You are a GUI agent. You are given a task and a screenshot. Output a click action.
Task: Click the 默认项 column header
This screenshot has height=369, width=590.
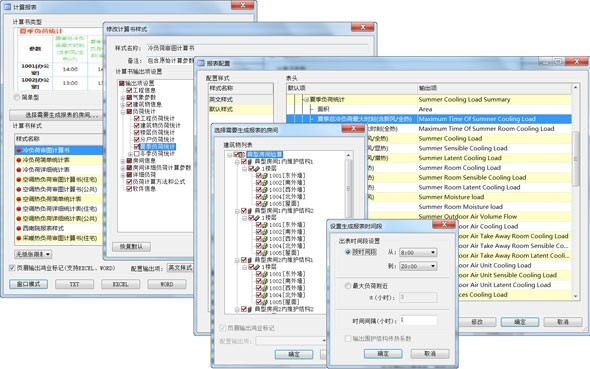point(351,88)
